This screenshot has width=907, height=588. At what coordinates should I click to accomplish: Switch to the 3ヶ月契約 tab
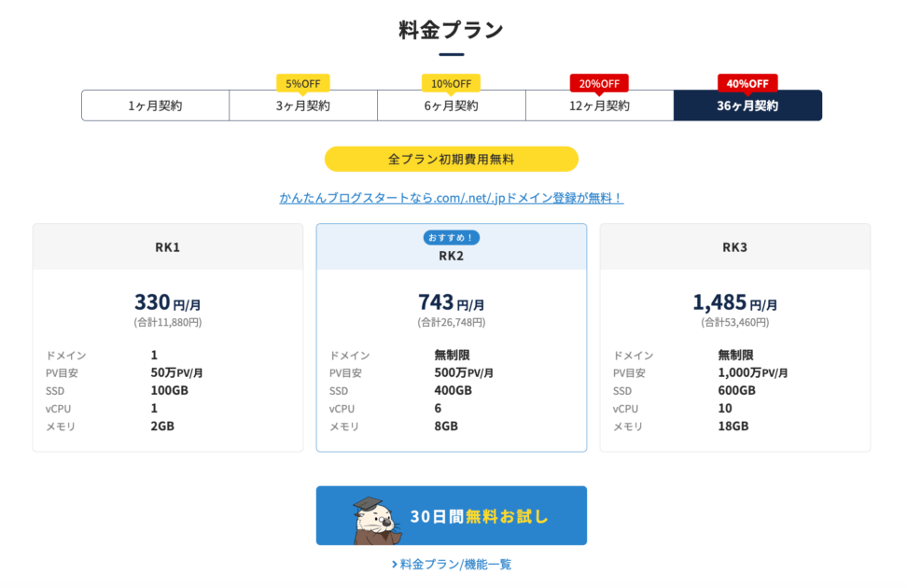303,105
